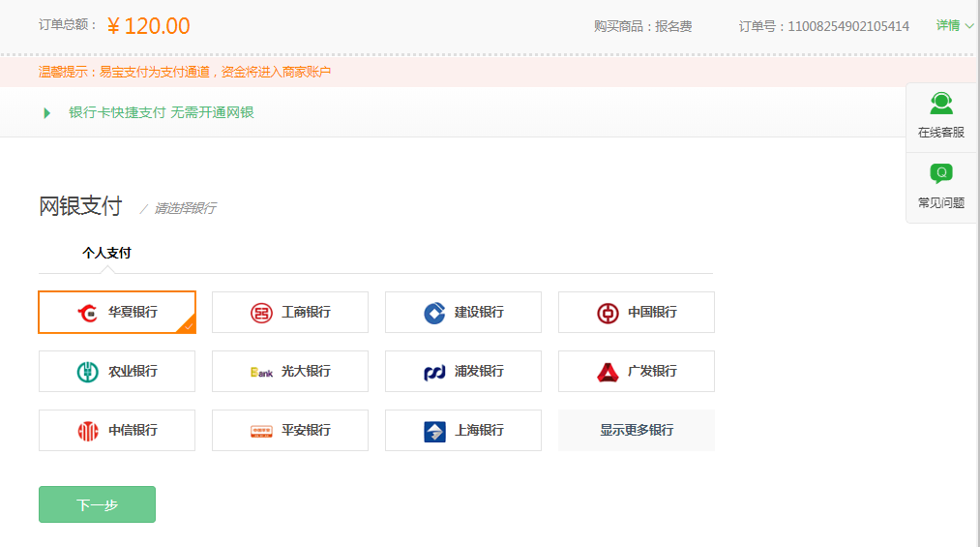Image resolution: width=980 pixels, height=547 pixels.
Task: Click the 广发银行 red triangle logo
Action: pyautogui.click(x=608, y=372)
